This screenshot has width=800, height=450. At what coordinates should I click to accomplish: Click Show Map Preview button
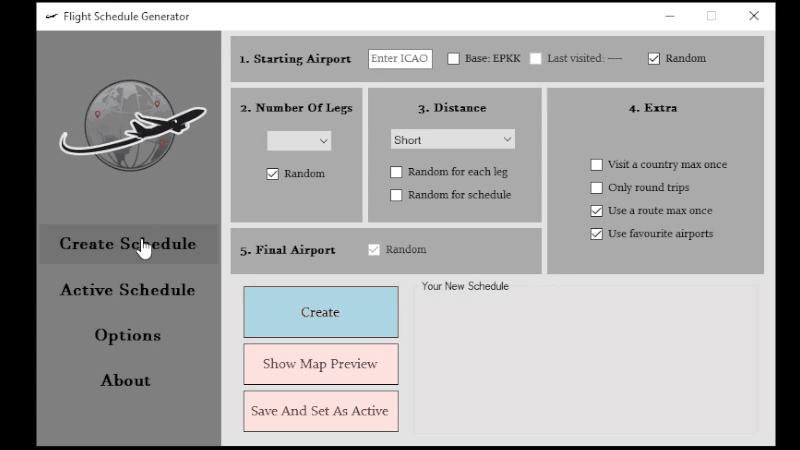[x=320, y=364]
